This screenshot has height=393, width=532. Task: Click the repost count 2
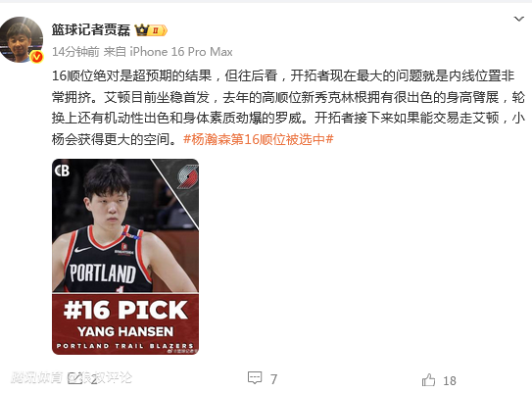pyautogui.click(x=94, y=380)
